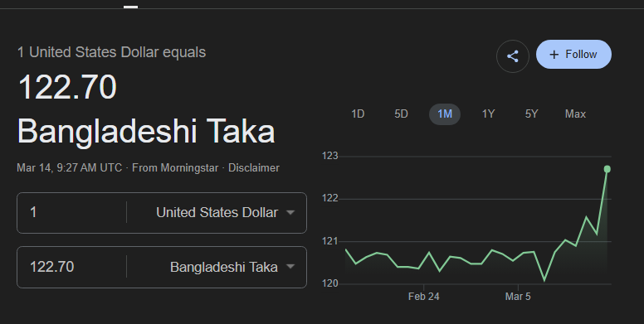The width and height of the screenshot is (644, 324).
Task: Click the From Morningstar source text
Action: [175, 167]
